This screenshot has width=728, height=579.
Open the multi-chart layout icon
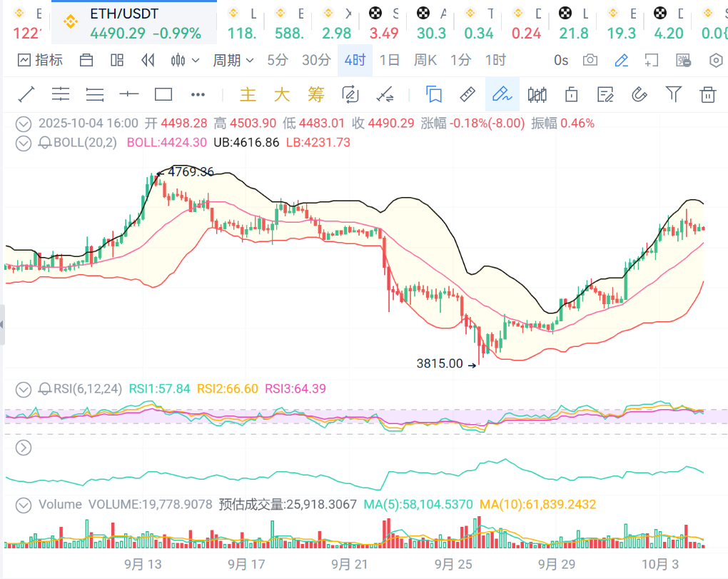117,61
